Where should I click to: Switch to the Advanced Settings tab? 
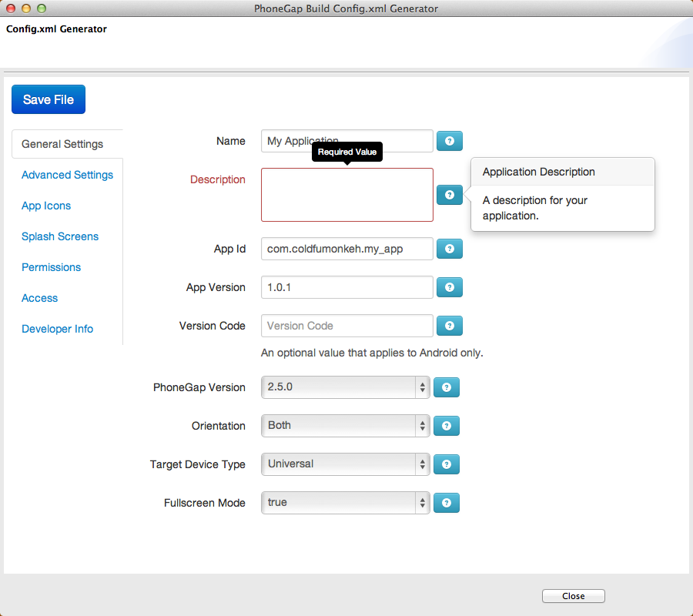(67, 175)
